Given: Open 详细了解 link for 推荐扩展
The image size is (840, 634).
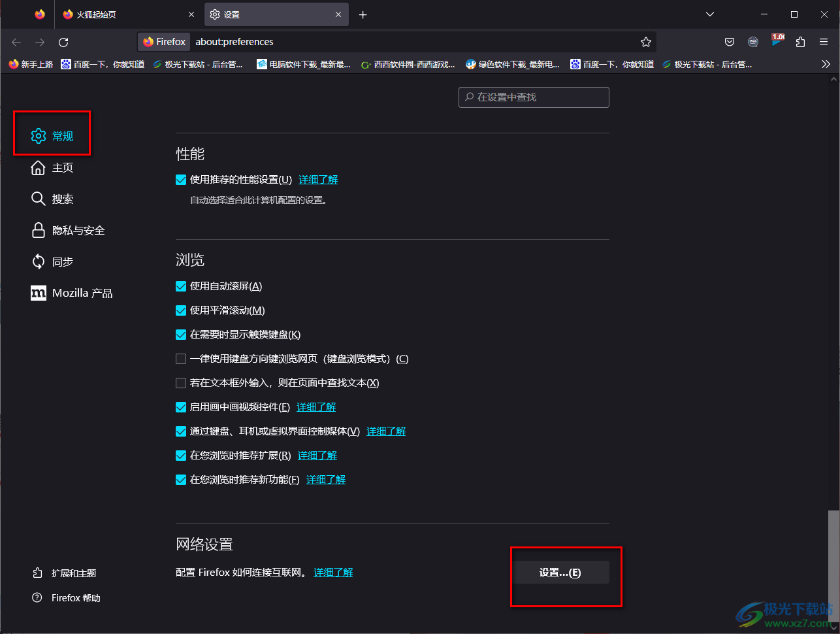Looking at the screenshot, I should click(x=317, y=456).
